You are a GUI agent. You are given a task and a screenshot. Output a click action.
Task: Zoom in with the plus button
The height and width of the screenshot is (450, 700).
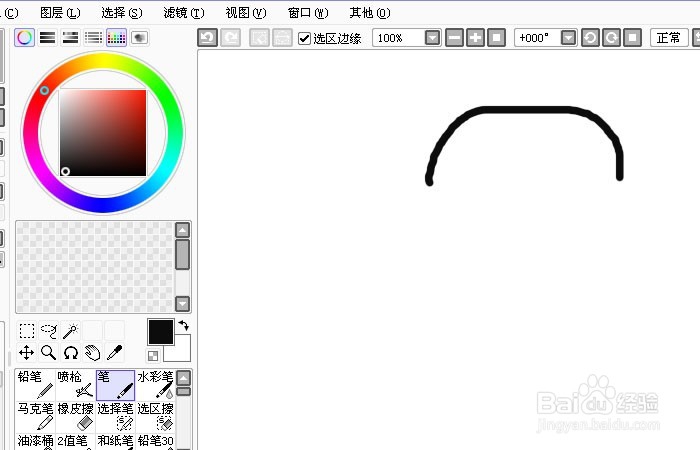475,38
